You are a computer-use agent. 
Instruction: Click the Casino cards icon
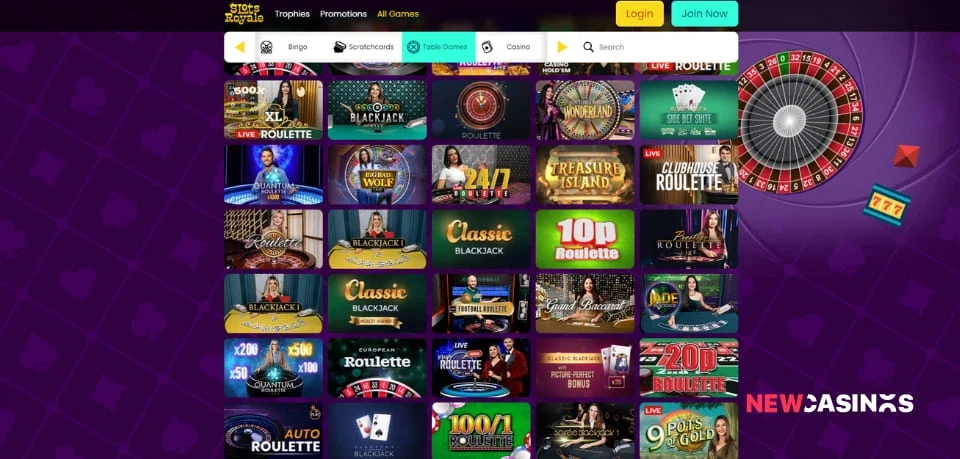487,47
